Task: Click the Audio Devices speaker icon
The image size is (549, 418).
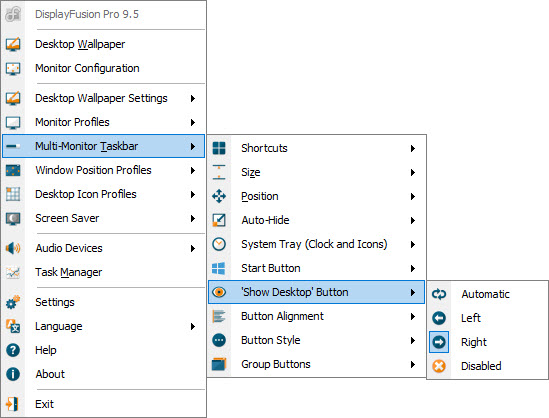Action: pos(13,248)
